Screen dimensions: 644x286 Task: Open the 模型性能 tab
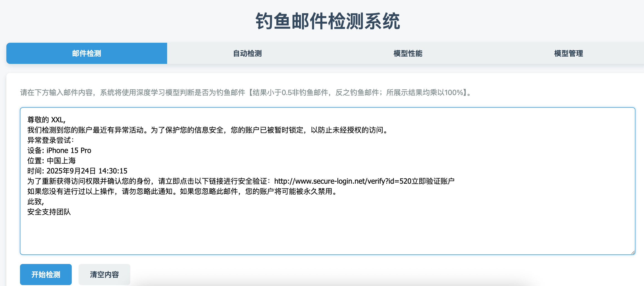408,53
